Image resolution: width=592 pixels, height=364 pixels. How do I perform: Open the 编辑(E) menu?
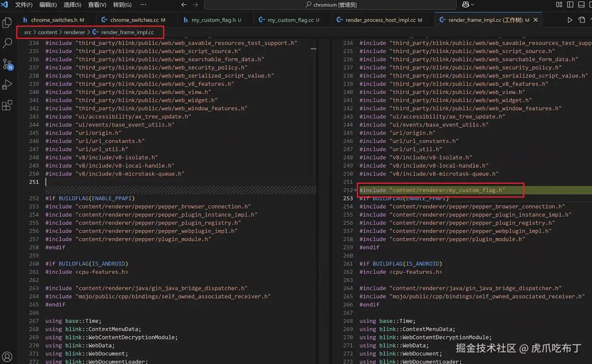pyautogui.click(x=48, y=4)
